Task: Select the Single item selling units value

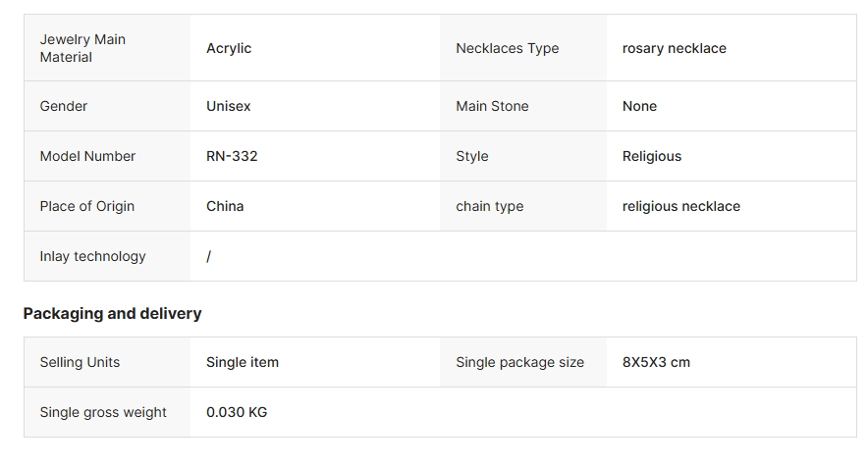Action: pos(243,362)
